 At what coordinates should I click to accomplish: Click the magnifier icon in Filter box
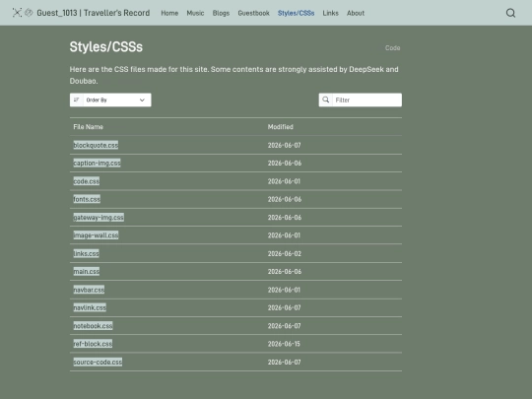coord(326,100)
